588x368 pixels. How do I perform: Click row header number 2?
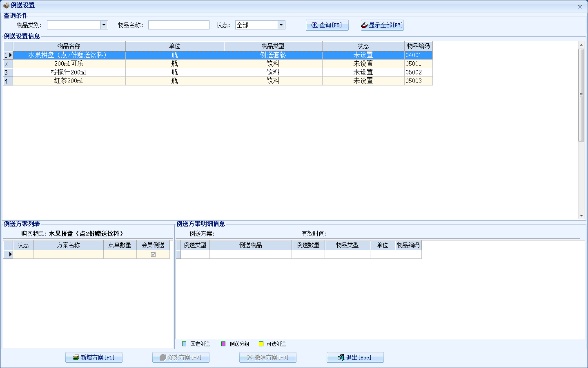tap(8, 64)
